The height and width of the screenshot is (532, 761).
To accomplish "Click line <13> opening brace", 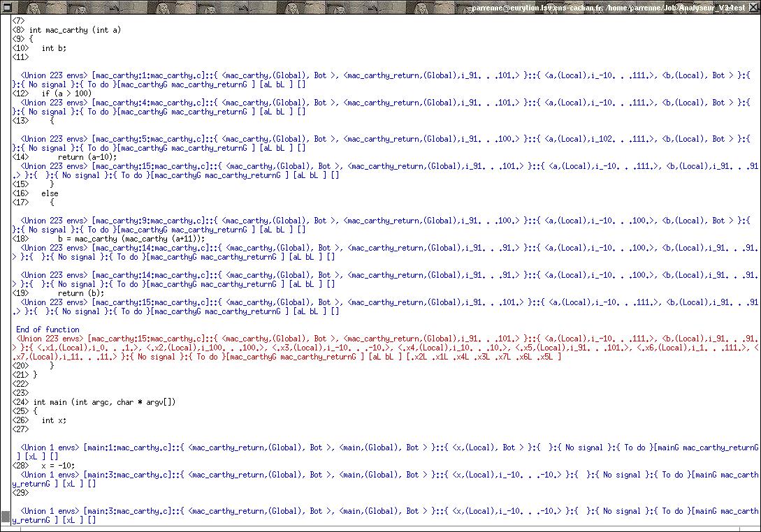I will (52, 121).
